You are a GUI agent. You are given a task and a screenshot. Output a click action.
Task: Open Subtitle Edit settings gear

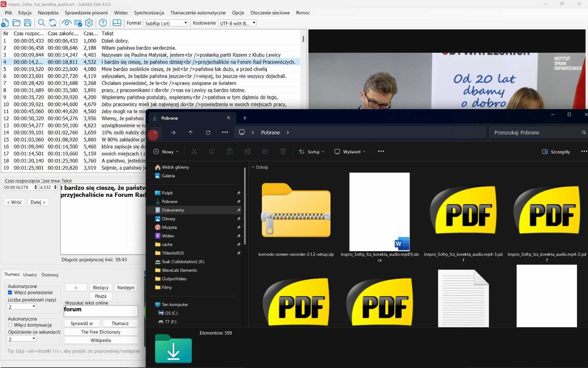89,23
